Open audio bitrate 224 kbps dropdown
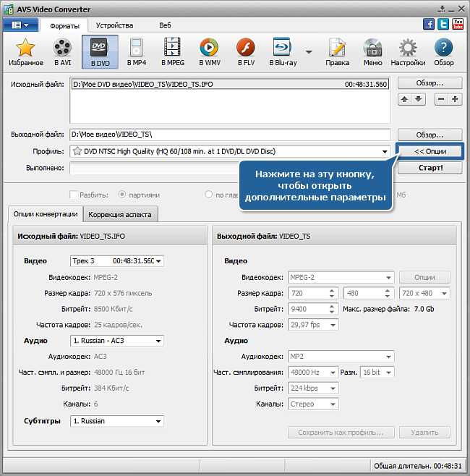Screen dimensions: 470x476 point(313,388)
